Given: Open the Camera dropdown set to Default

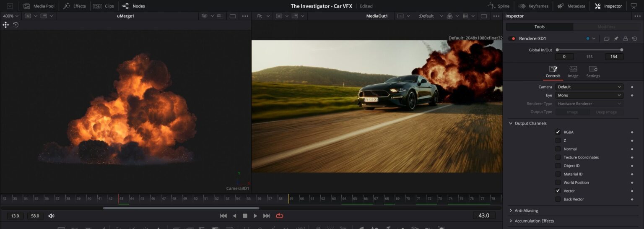Looking at the screenshot, I should 589,87.
